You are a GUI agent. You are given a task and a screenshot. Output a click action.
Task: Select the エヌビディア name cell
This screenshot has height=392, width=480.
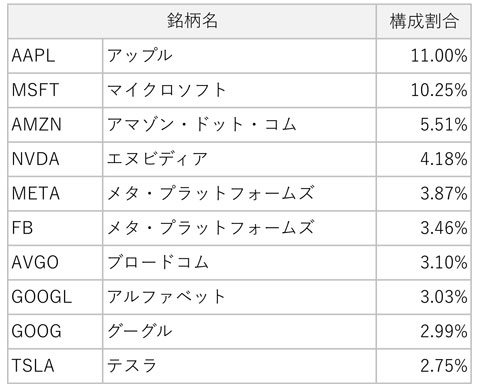(239, 159)
